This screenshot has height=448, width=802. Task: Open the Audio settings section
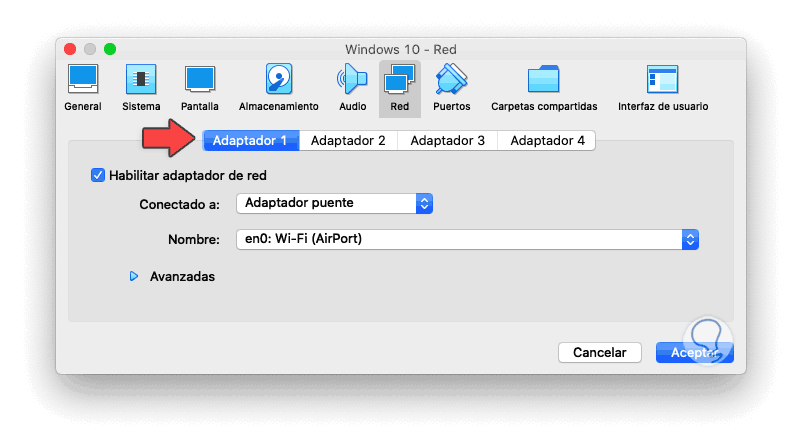[352, 88]
